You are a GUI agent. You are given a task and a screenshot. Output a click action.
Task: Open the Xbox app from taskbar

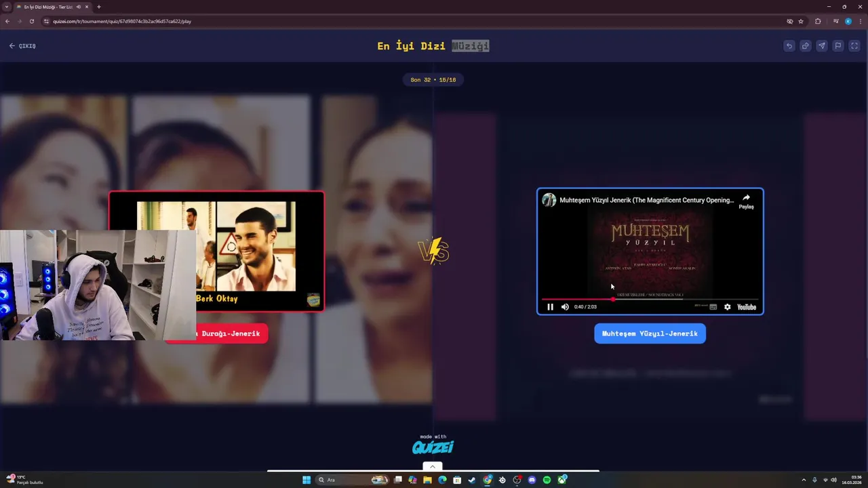562,480
